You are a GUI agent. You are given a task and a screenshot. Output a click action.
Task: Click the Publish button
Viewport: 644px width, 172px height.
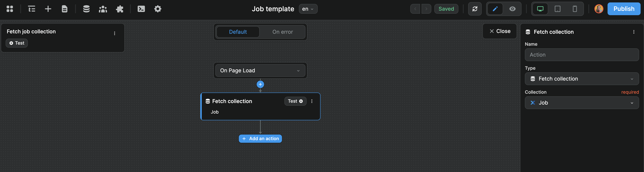(x=624, y=9)
